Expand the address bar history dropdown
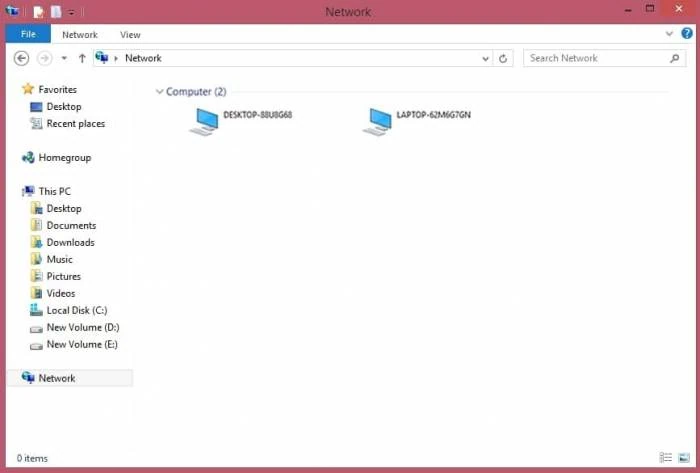Screen dimensions: 700x473 pyautogui.click(x=485, y=58)
